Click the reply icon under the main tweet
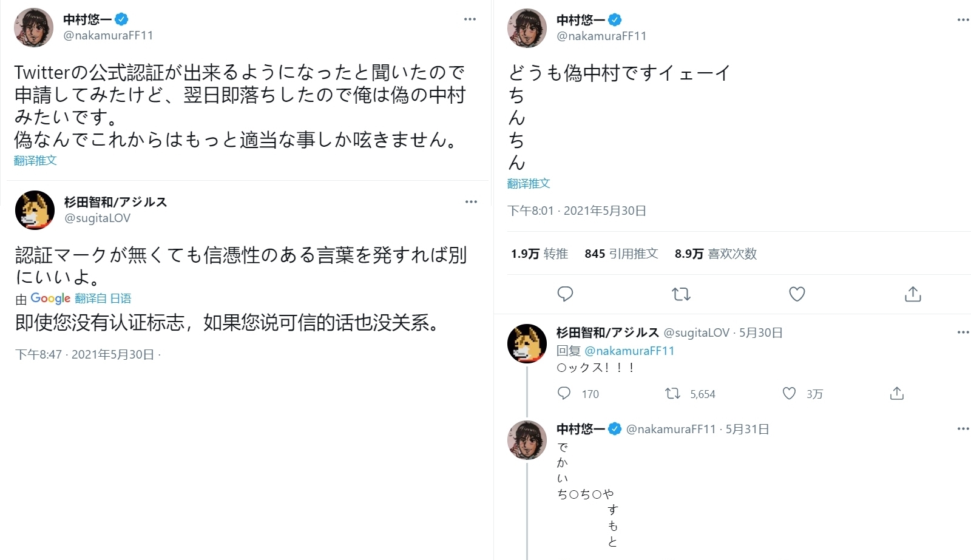This screenshot has width=971, height=560. [x=565, y=294]
